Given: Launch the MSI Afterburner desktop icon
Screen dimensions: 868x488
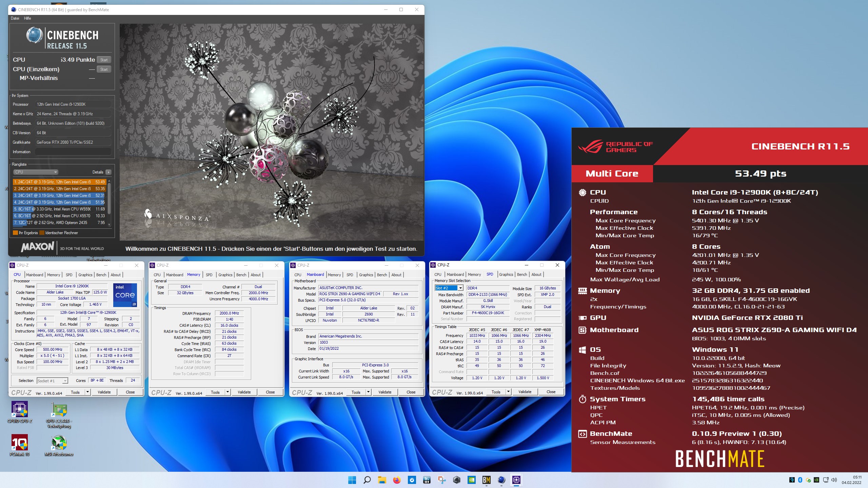Looking at the screenshot, I should 59,443.
